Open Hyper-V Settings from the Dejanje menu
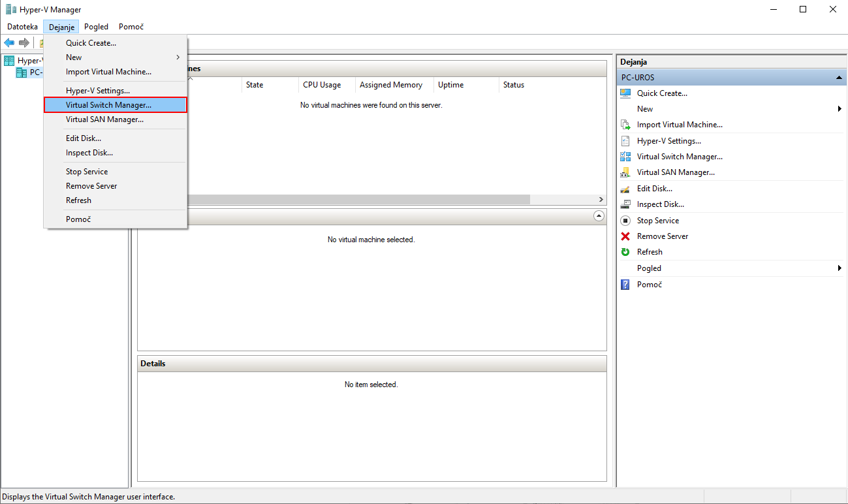848x504 pixels. [116, 91]
